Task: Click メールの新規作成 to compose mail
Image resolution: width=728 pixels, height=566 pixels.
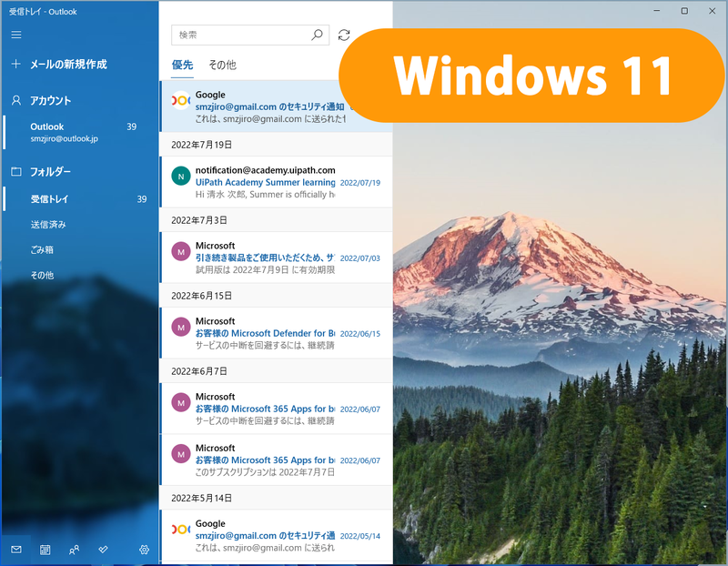Action: click(68, 64)
